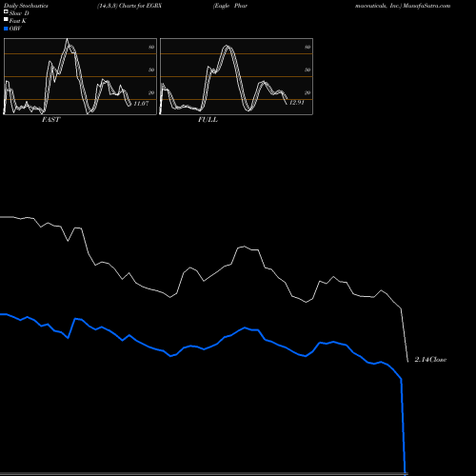This screenshot has height=476, width=476.
Task: Click the blue OBV legend swatch
Action: 6,29
